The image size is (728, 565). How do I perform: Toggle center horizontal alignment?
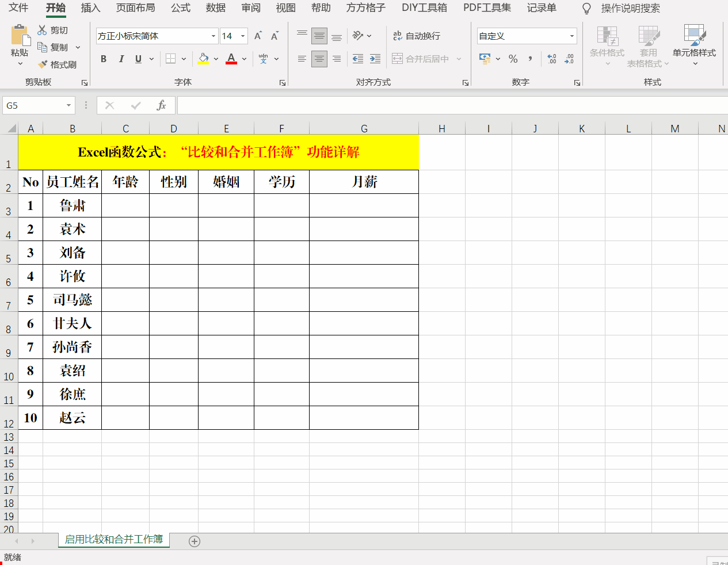tap(319, 59)
